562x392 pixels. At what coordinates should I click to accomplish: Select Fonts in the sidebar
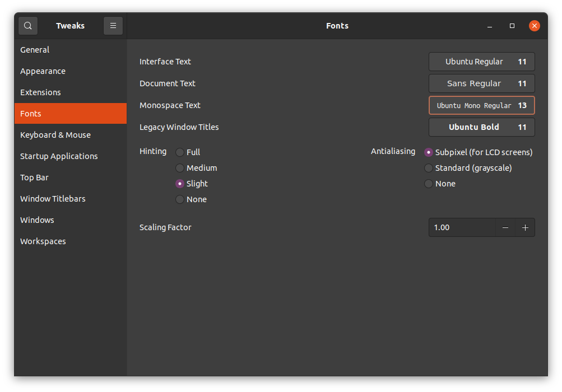pos(71,114)
